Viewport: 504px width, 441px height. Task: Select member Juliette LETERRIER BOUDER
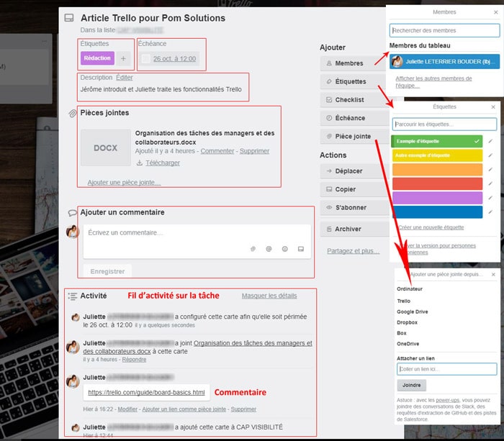(x=444, y=61)
